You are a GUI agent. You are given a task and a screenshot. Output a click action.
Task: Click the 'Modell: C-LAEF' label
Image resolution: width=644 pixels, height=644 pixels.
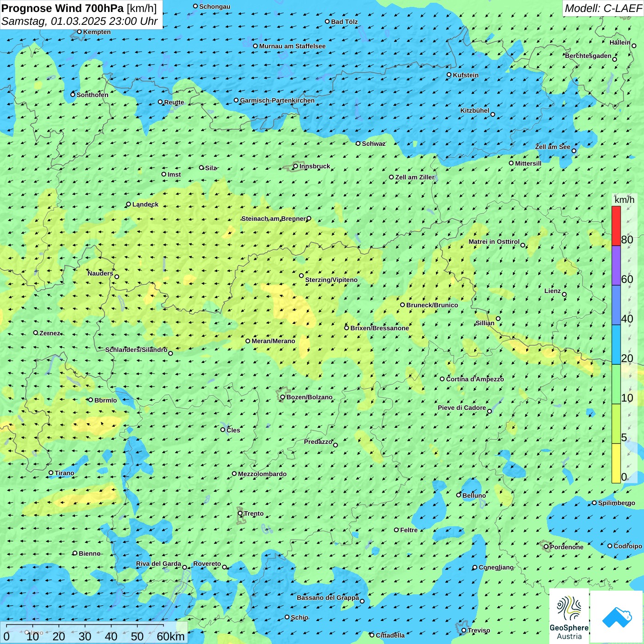pos(603,8)
